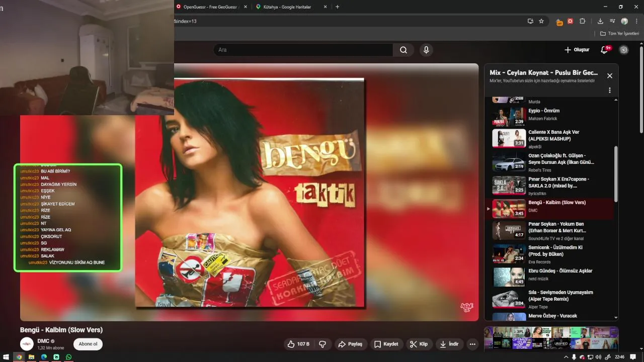The image size is (644, 362).
Task: Open Tüm Yer İşaretleri bookmarks folder
Action: tap(619, 33)
